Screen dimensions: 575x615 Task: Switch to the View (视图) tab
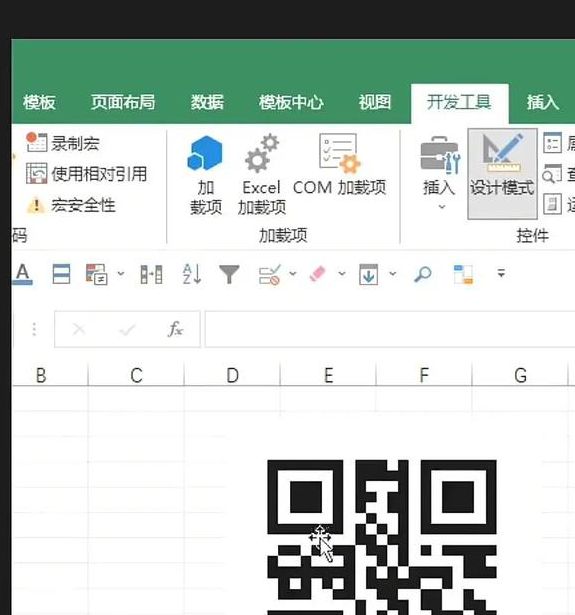coord(375,102)
